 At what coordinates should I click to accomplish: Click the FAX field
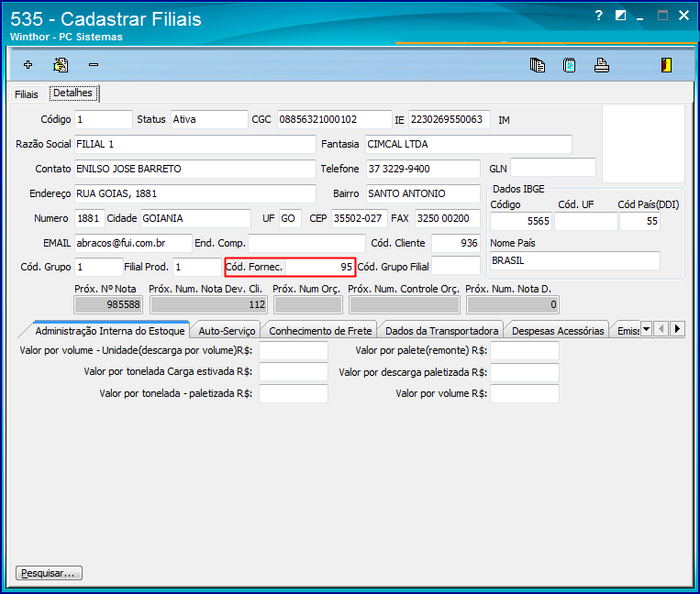coord(448,218)
